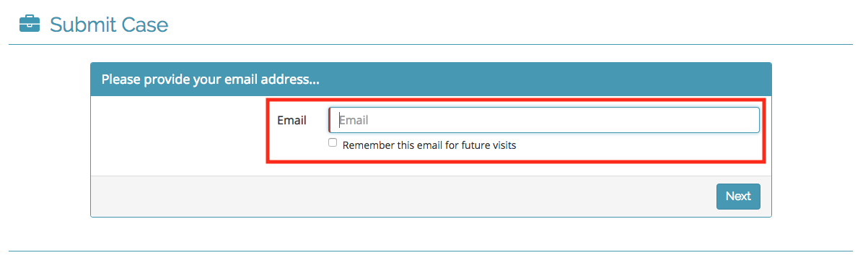
Task: Toggle the small box under Email field
Action: (x=333, y=143)
